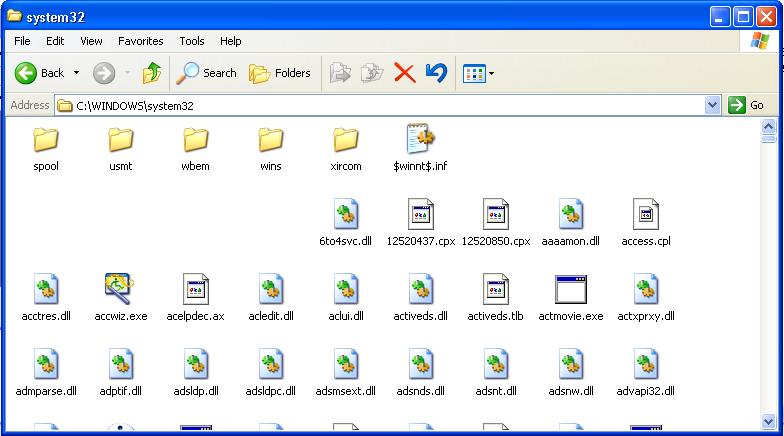Click the green Back arrow button

25,74
